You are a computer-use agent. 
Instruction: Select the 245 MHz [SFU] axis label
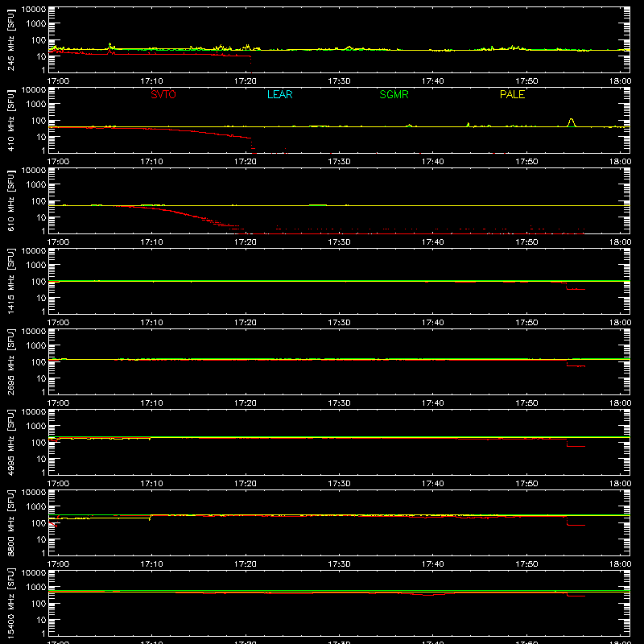tap(11, 39)
